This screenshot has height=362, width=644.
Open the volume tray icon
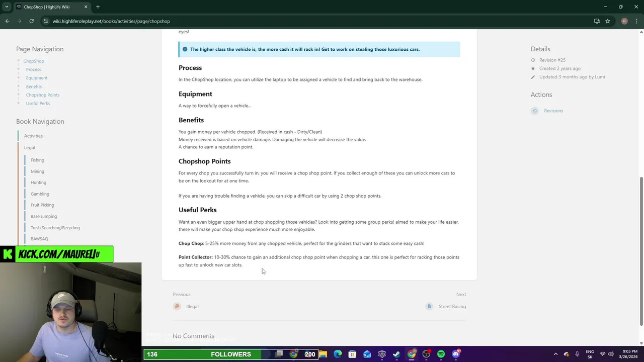pos(611,354)
